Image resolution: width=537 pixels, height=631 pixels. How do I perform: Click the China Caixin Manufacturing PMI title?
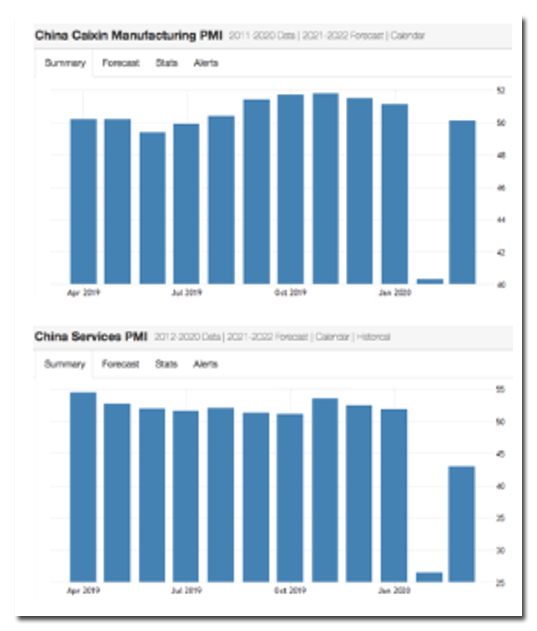tap(128, 35)
